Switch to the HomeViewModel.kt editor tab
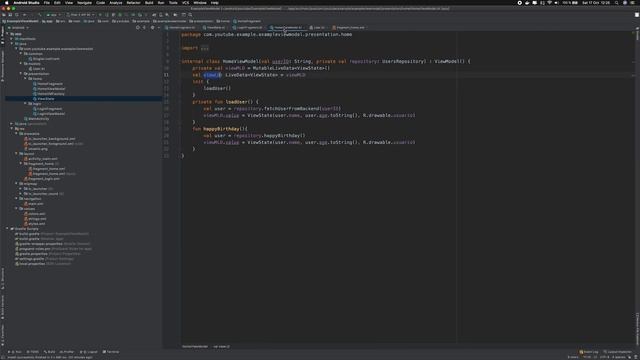The width and height of the screenshot is (640, 360). (287, 28)
